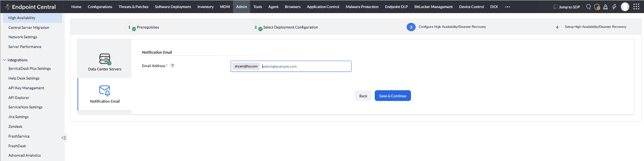The height and width of the screenshot is (161, 644).
Task: Open the Tools menu
Action: [x=258, y=7]
